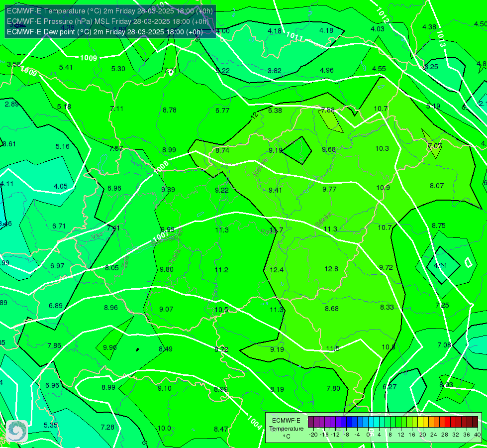Click the 9.07 temperature value

pyautogui.click(x=166, y=309)
